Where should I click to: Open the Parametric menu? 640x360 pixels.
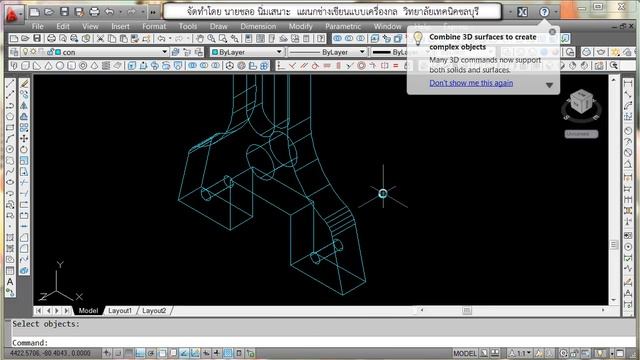click(x=343, y=27)
